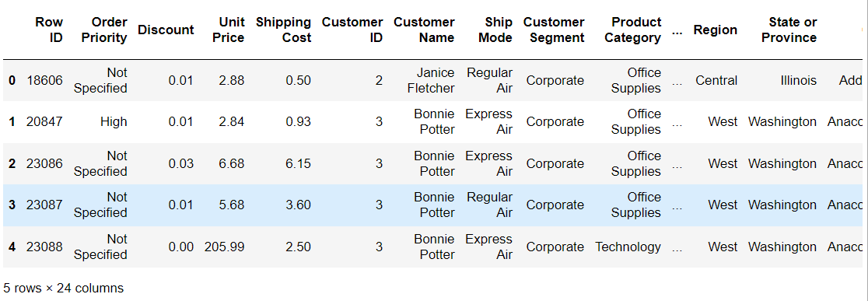868x301 pixels.
Task: Select the Central region cell
Action: pos(716,80)
